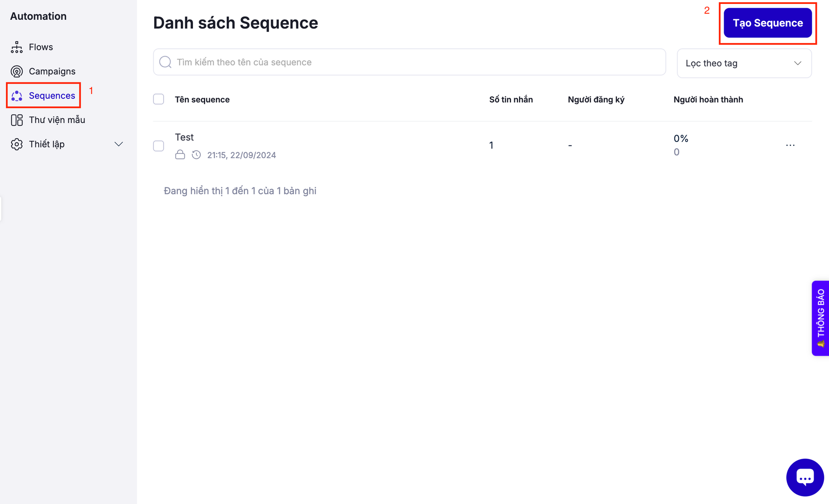Check the Test sequence row checkbox
Screen dimensions: 829x504
tap(158, 146)
